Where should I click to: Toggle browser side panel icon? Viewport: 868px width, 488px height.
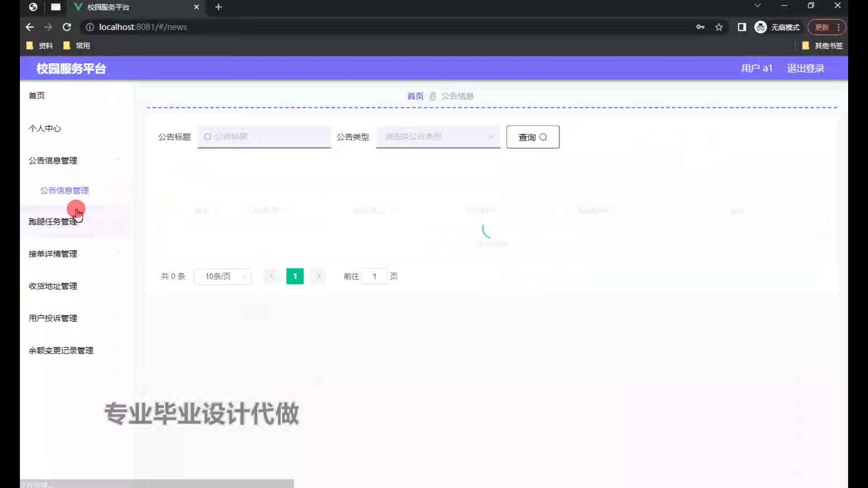tap(742, 27)
